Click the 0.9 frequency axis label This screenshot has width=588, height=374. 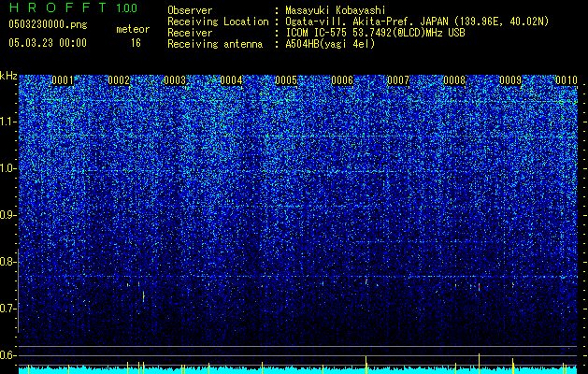point(8,215)
